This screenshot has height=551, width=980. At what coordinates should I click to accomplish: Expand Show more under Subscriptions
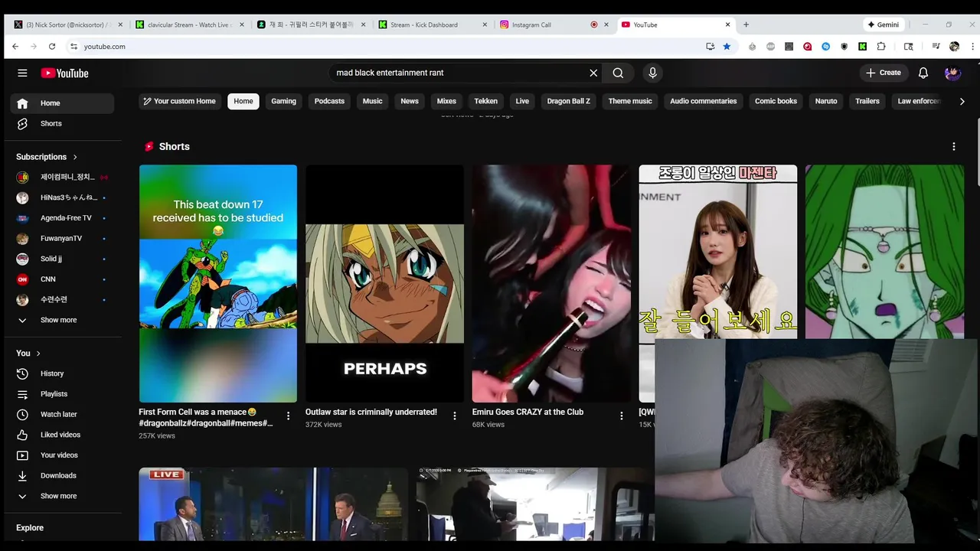coord(62,320)
